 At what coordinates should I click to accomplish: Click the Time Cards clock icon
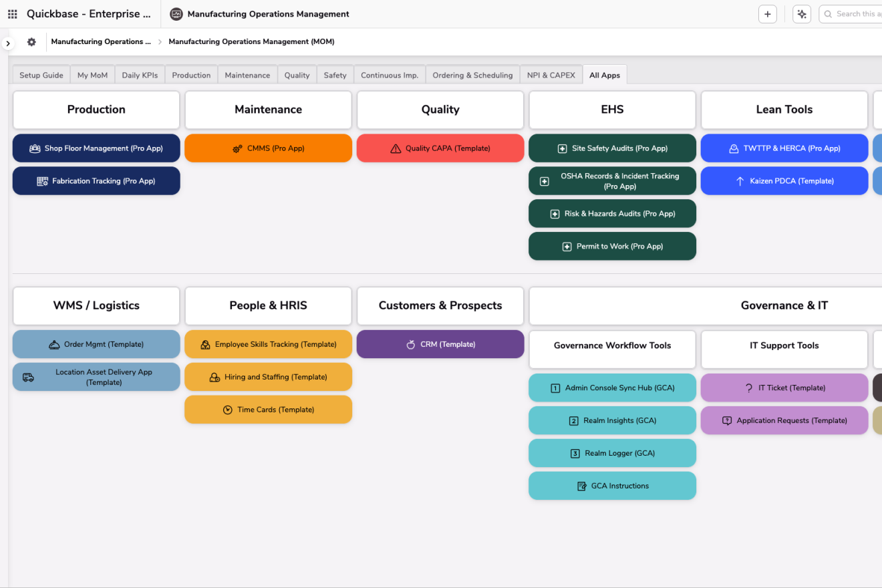227,410
